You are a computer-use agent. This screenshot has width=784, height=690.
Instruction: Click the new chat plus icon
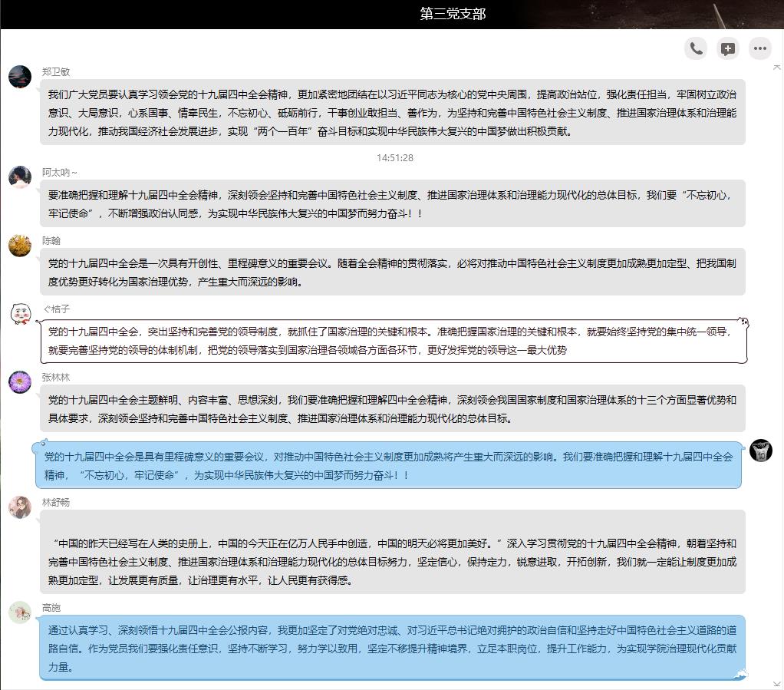[728, 48]
